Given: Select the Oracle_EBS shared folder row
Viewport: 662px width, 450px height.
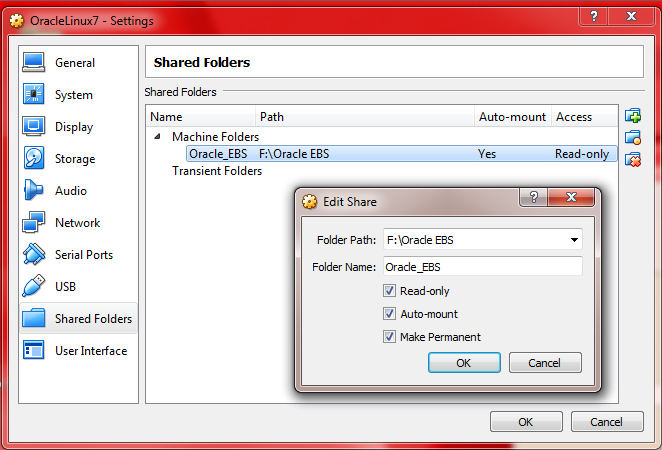Looking at the screenshot, I should pyautogui.click(x=402, y=154).
